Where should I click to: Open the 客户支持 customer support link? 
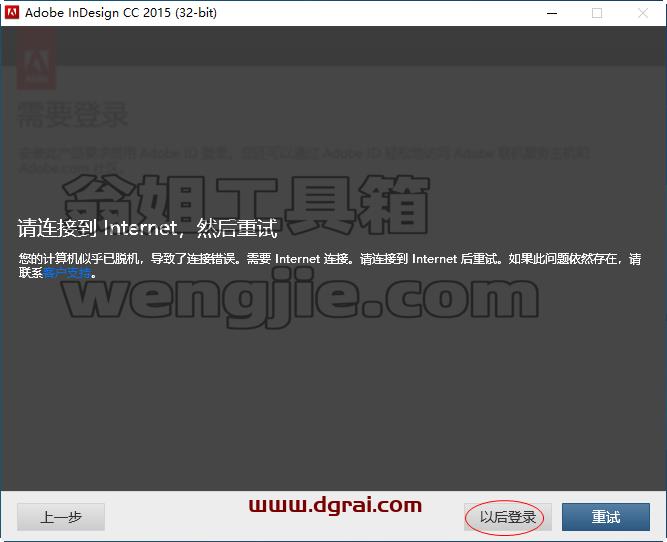point(67,273)
